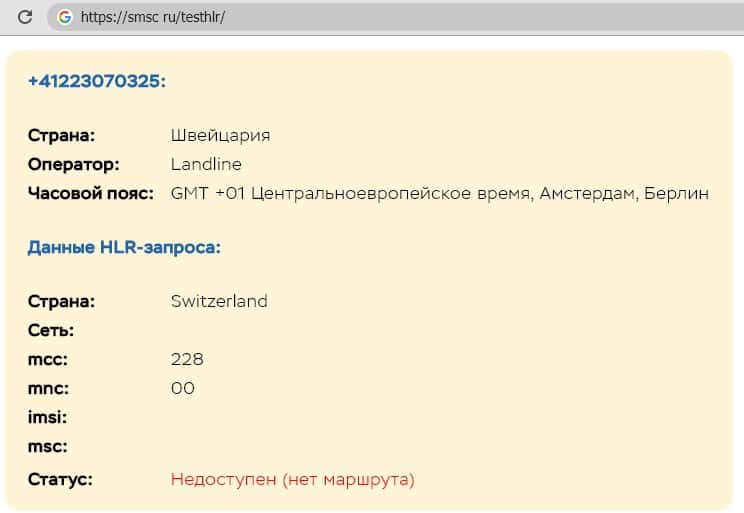
Task: Select the status Недоступен (нет маршрута)
Action: [x=293, y=479]
